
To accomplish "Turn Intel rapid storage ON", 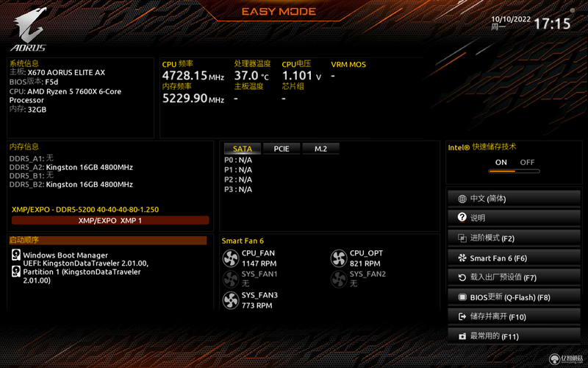I will click(x=501, y=162).
